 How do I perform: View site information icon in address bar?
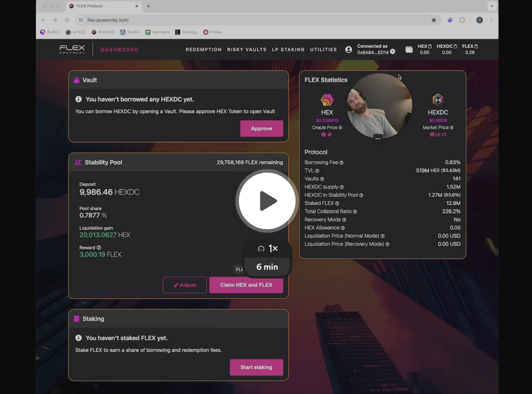81,20
